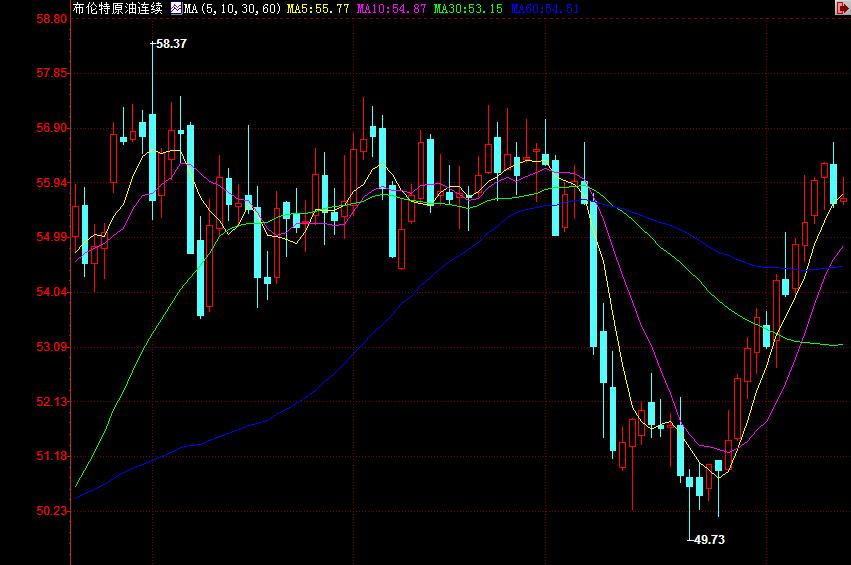Click the 54.99 price axis label
Viewport: 851px width, 565px height.
tap(52, 237)
